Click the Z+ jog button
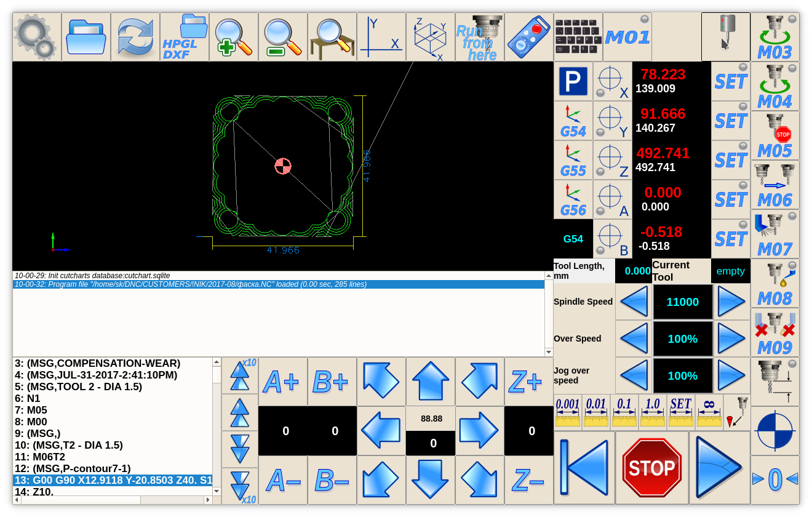Image resolution: width=812 pixels, height=517 pixels. [x=529, y=382]
